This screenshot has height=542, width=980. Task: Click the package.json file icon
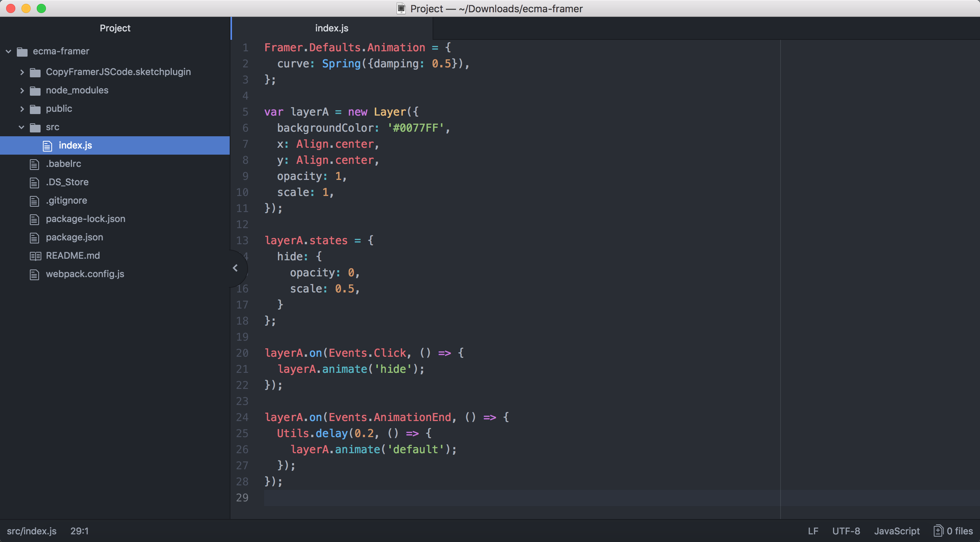[x=34, y=238]
